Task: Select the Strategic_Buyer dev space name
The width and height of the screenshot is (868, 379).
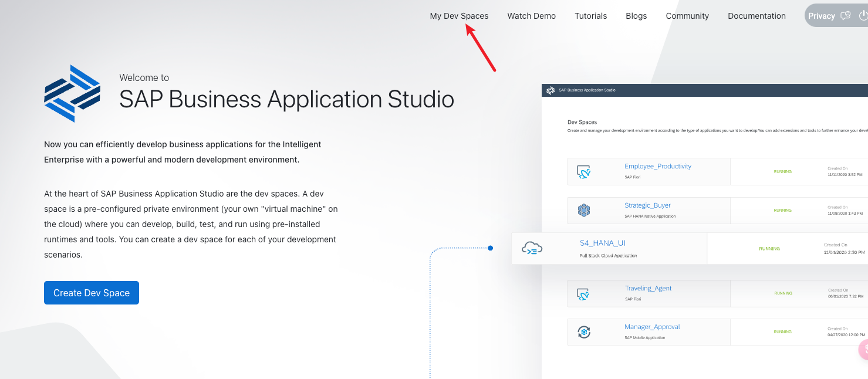Action: (647, 205)
